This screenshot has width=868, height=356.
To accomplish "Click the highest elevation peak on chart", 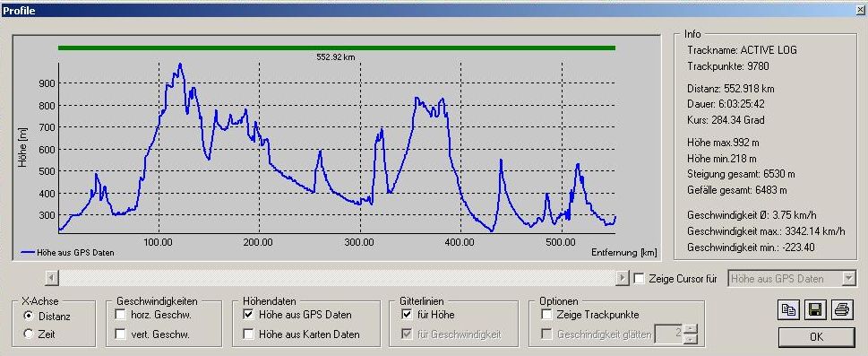I will (180, 65).
